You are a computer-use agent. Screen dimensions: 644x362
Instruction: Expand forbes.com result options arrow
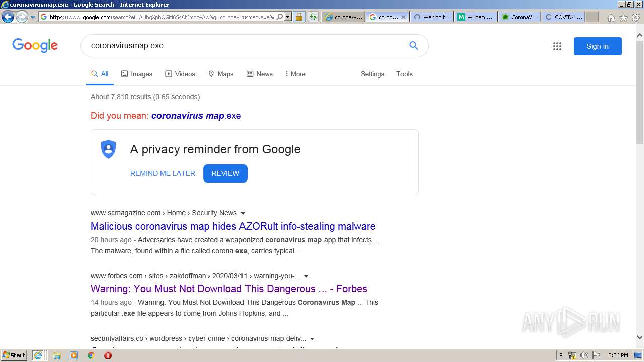(x=306, y=276)
